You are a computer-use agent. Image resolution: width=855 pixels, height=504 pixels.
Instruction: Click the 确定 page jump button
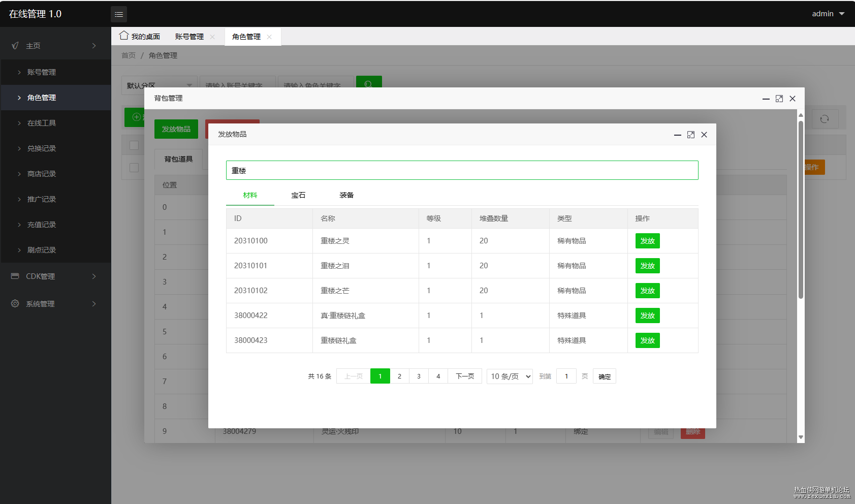[605, 376]
